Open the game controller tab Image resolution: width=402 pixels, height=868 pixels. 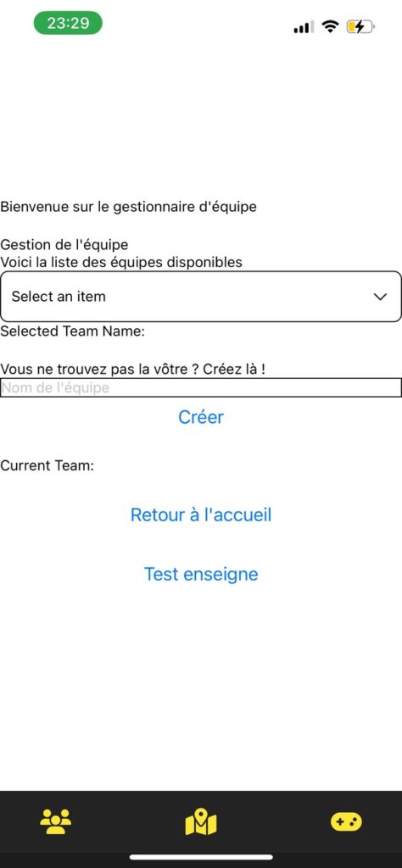[x=346, y=821]
